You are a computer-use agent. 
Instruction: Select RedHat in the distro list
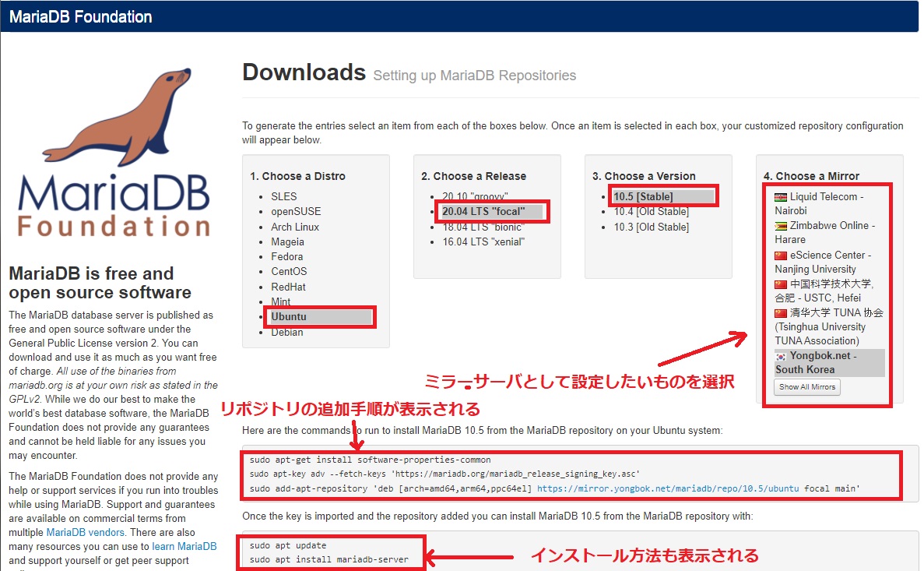(288, 287)
